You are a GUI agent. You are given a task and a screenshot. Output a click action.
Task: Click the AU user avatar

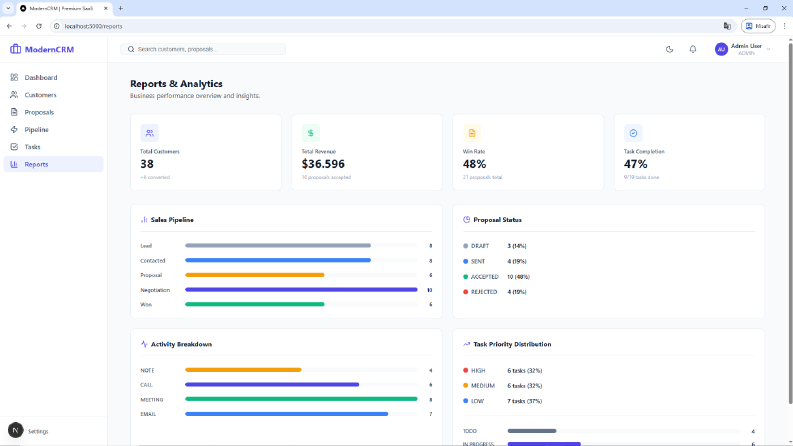click(721, 49)
